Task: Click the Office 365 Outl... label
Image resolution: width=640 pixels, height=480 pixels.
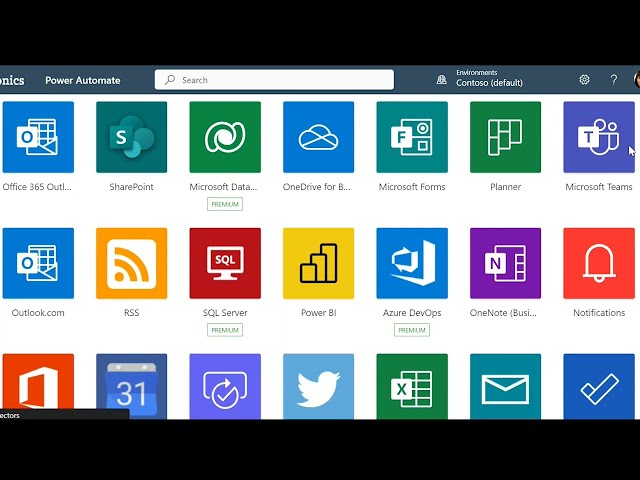Action: coord(37,187)
